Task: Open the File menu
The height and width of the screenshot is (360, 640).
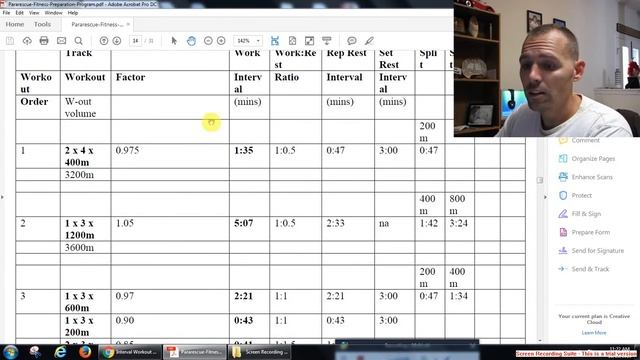Action: [6, 13]
